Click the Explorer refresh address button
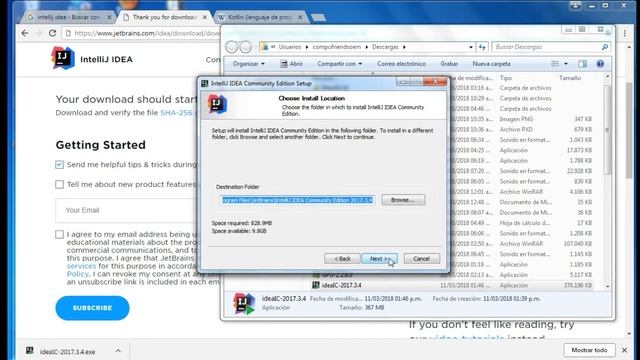The image size is (640, 360). pyautogui.click(x=482, y=47)
